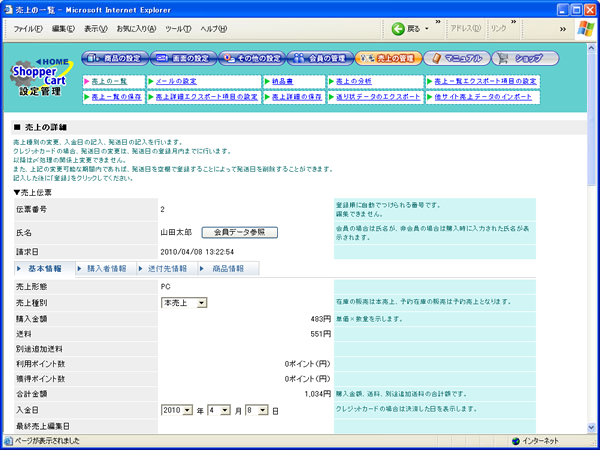Click the page-loaded status bar icon
Screen dimensions: 600x450
click(8, 441)
